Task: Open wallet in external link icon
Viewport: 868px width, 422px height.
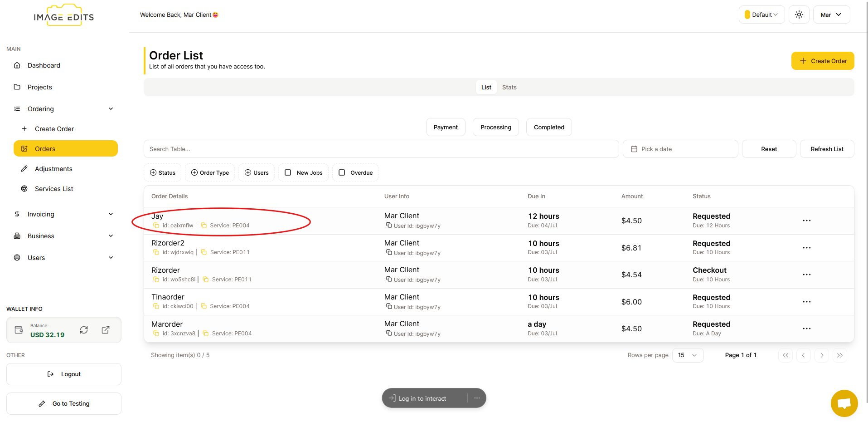Action: click(106, 330)
